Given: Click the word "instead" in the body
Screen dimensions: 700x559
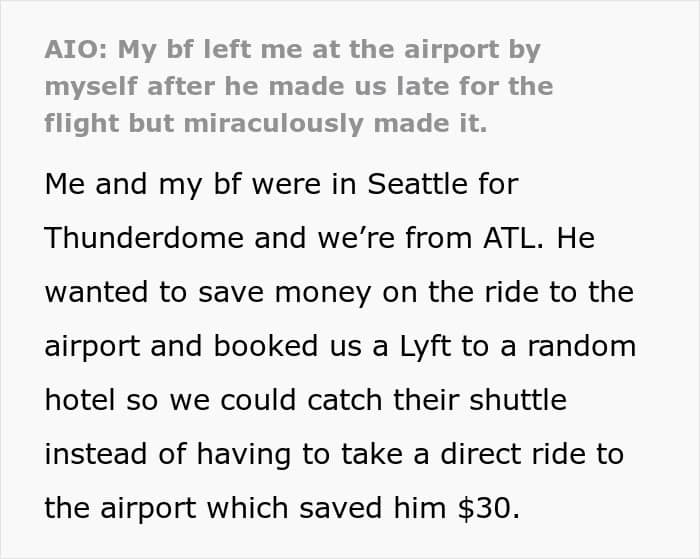Looking at the screenshot, I should tap(97, 454).
